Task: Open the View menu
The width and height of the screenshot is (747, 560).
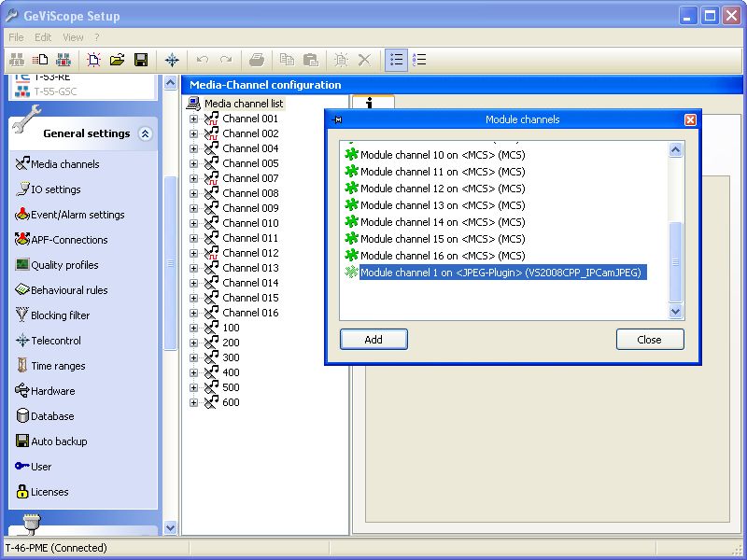Action: pyautogui.click(x=72, y=37)
